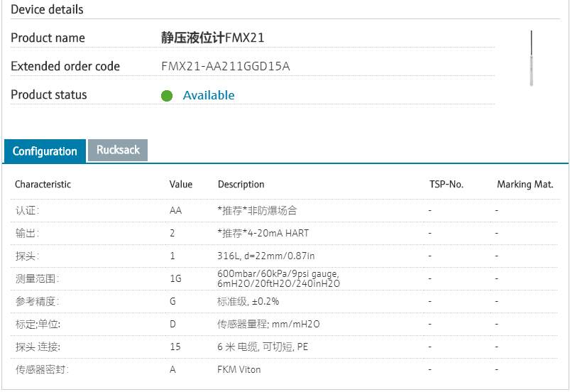The image size is (570, 392).
Task: Click the Marking Mat. column header
Action: click(525, 185)
